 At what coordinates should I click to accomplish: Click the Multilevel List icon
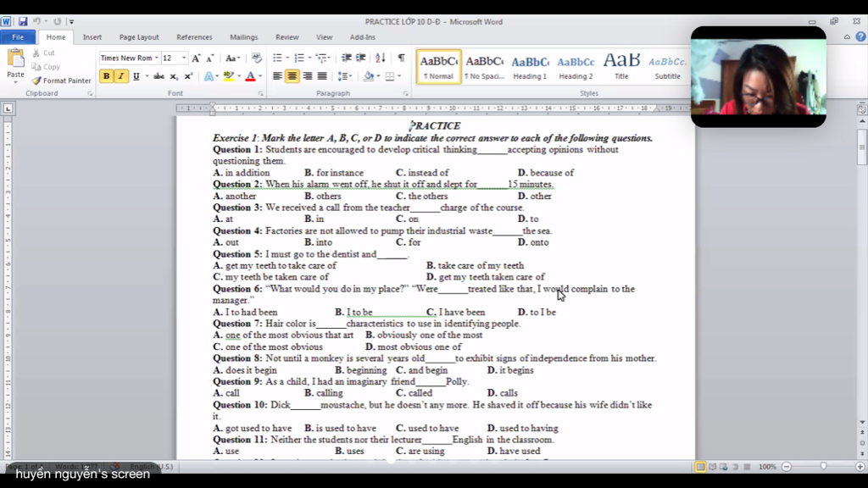(321, 58)
